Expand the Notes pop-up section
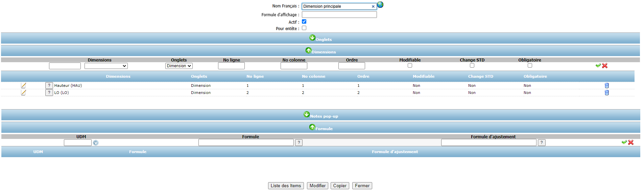This screenshot has height=195, width=644. (307, 115)
